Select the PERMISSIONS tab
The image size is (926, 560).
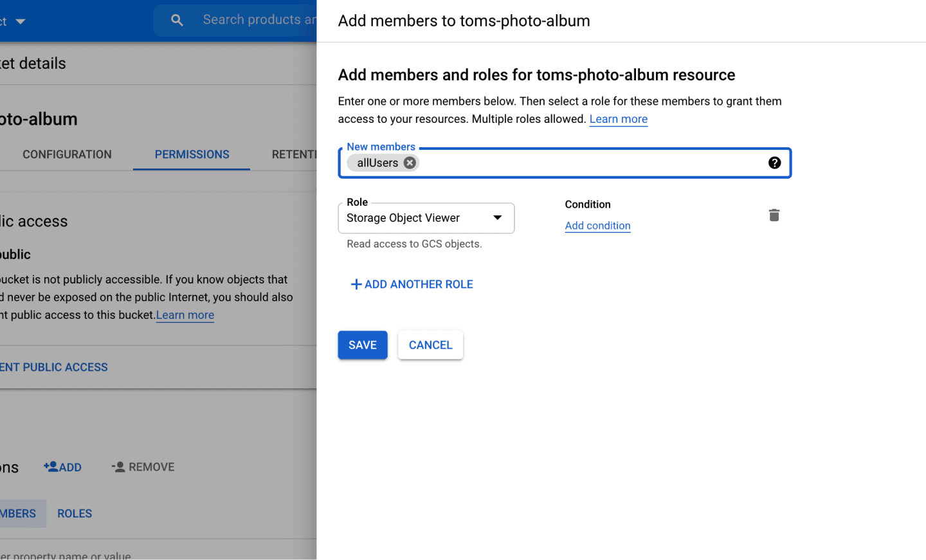point(192,154)
